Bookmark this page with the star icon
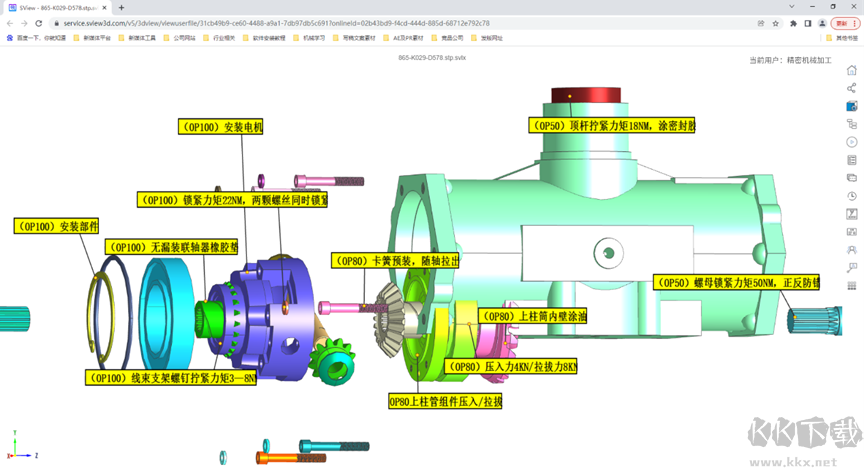This screenshot has width=864, height=469. click(x=776, y=23)
